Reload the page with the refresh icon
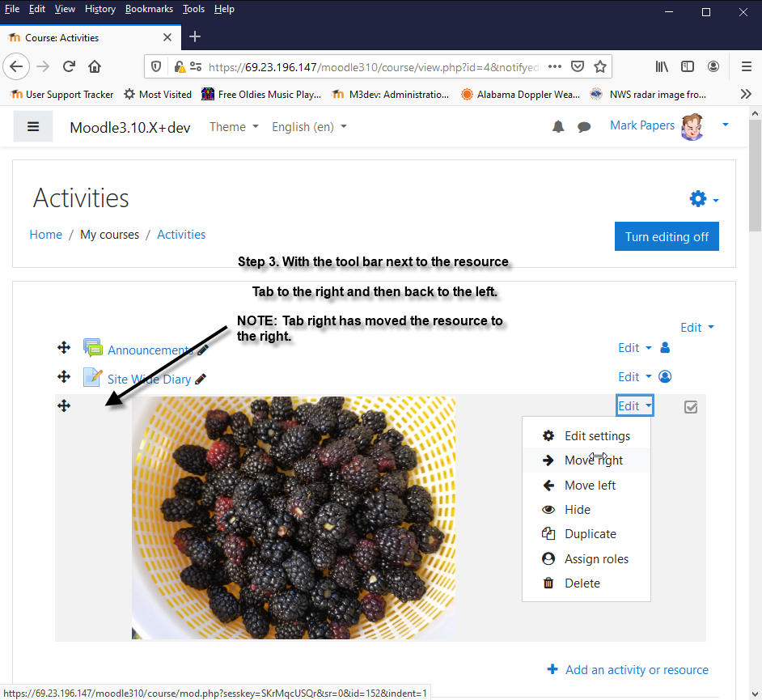This screenshot has width=762, height=700. [69, 66]
